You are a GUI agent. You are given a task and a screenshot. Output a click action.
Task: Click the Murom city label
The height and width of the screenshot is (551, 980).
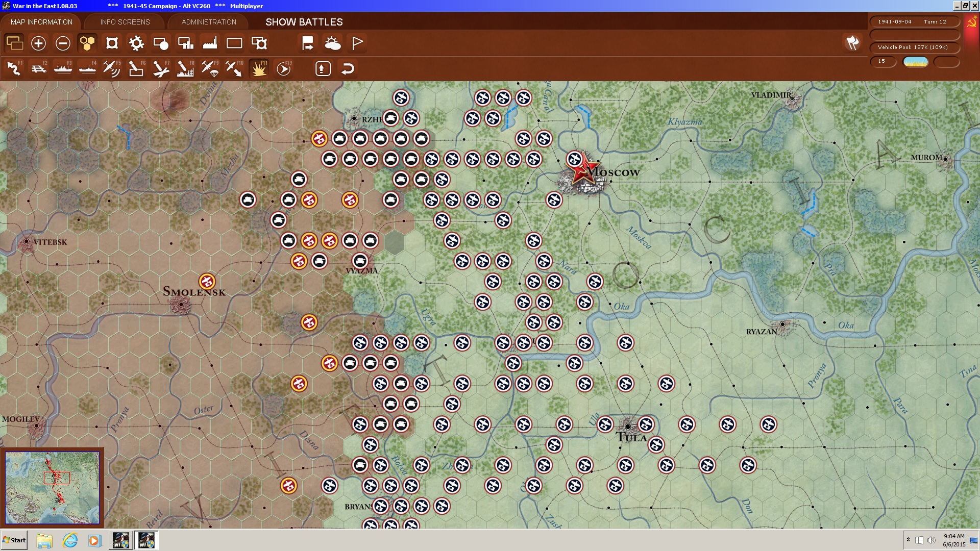[926, 158]
